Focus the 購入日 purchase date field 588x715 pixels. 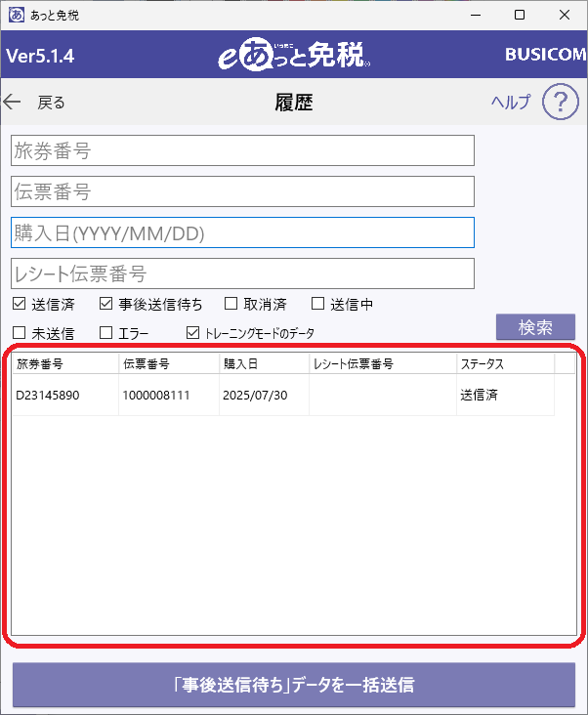(242, 232)
